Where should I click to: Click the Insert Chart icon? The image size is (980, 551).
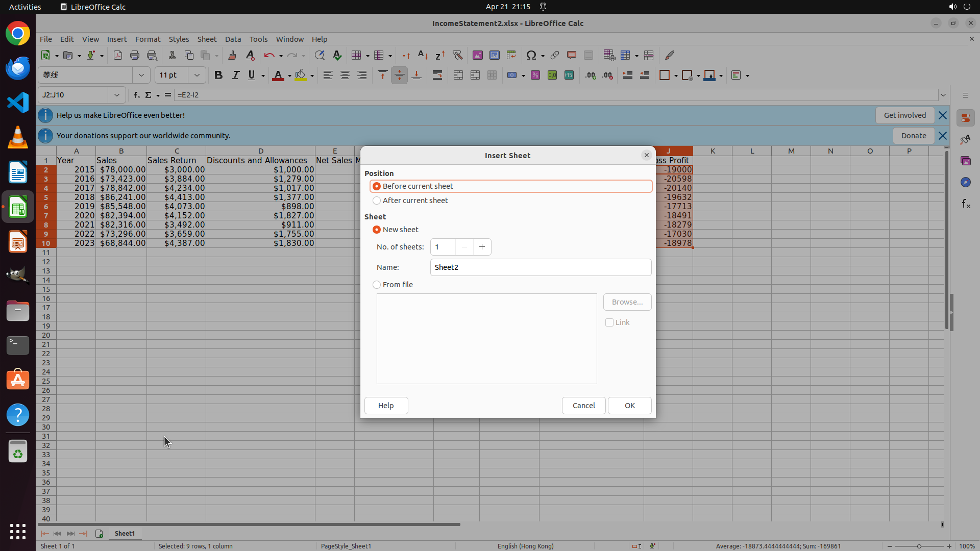tap(494, 55)
